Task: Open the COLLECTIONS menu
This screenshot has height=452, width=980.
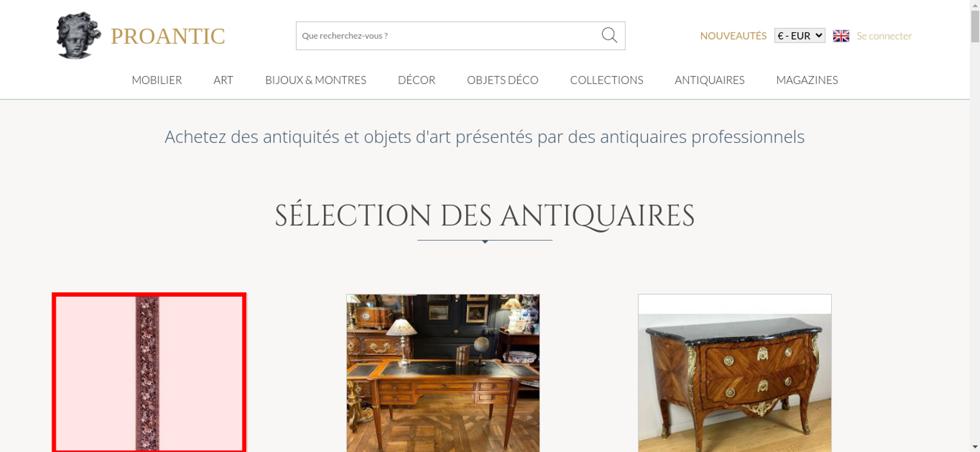Action: 607,80
